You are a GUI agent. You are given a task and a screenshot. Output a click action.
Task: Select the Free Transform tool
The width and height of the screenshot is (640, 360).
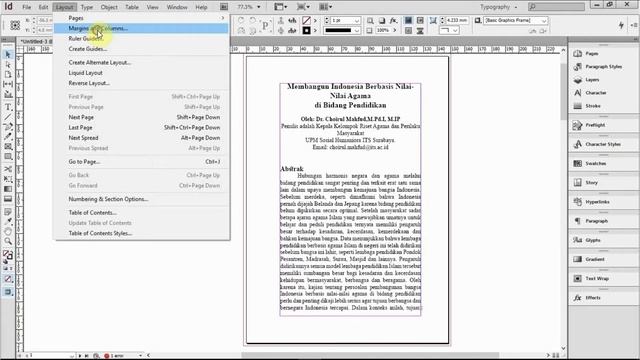[x=8, y=179]
